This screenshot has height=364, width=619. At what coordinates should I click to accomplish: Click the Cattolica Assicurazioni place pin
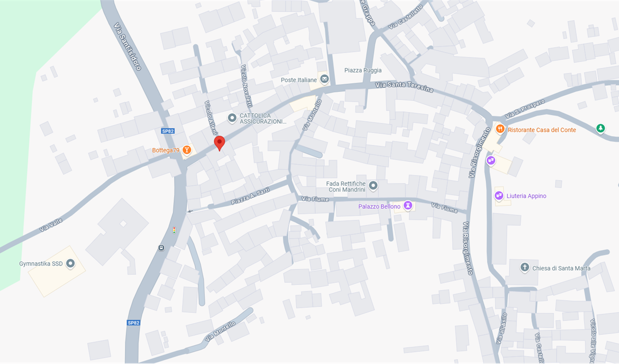[232, 118]
